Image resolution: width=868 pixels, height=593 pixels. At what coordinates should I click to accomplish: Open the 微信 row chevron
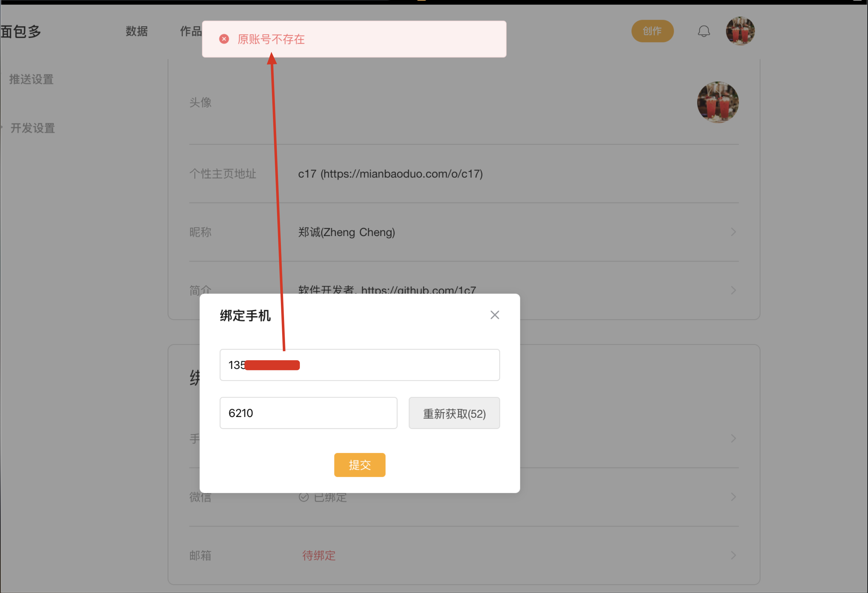(733, 497)
